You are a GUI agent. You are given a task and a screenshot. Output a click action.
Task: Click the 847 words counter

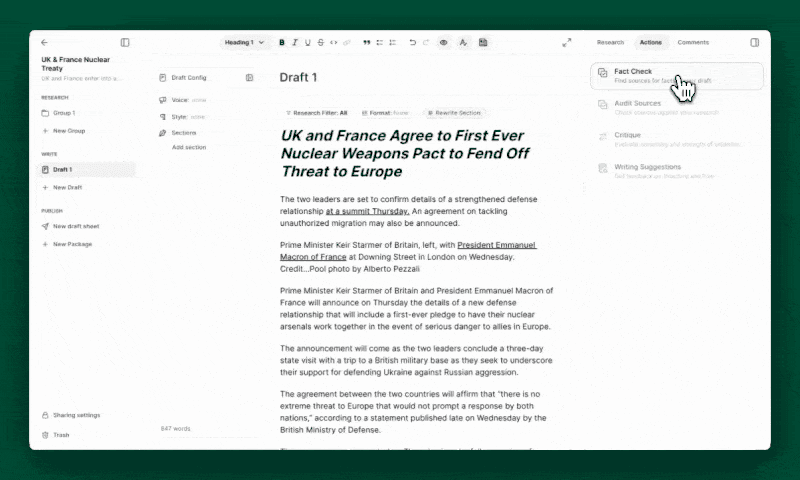click(175, 428)
